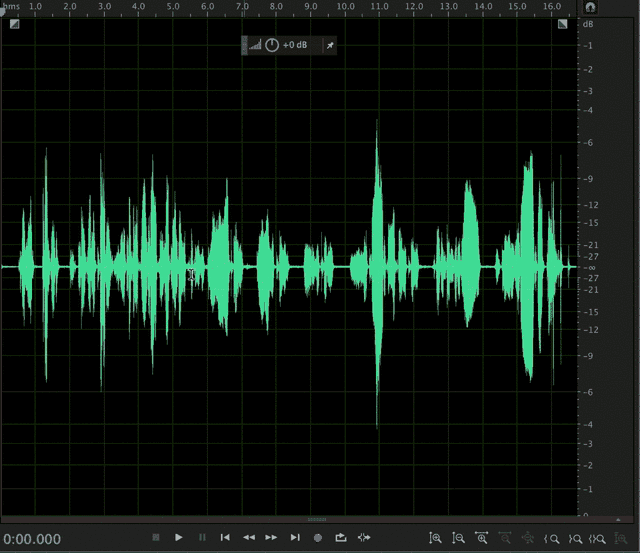Click the +0 dB amplitude knob
This screenshot has width=640, height=553.
(272, 45)
